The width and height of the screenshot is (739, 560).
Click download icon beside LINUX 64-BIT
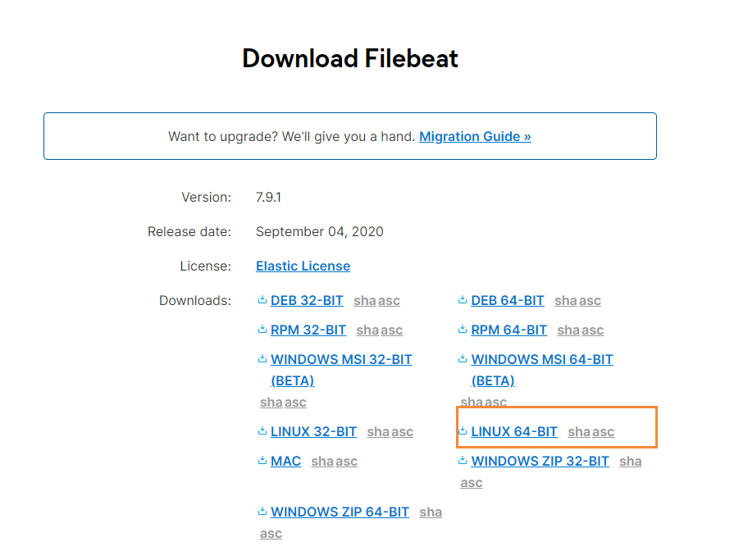463,431
